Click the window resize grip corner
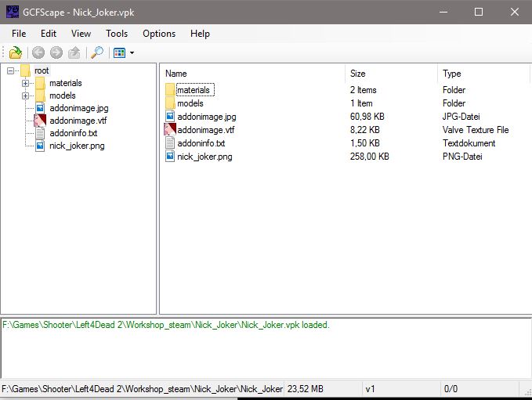The height and width of the screenshot is (400, 532). point(527,392)
